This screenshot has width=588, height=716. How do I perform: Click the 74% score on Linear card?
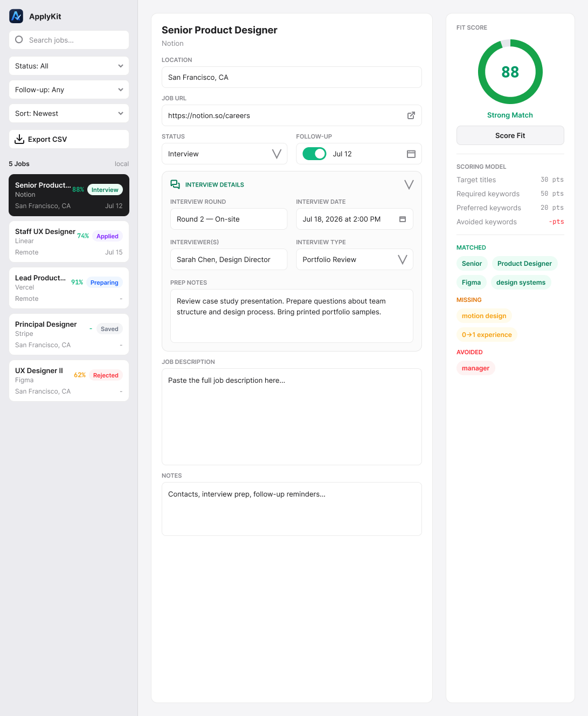click(x=83, y=236)
